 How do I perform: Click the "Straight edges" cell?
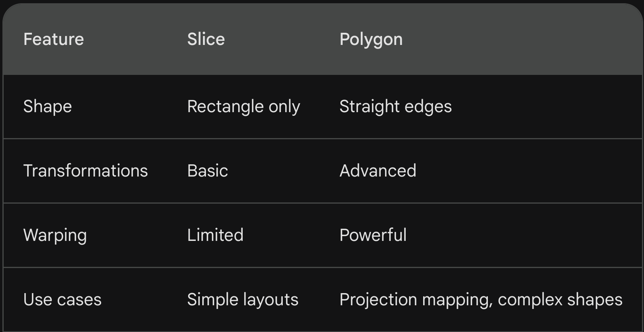click(x=395, y=106)
